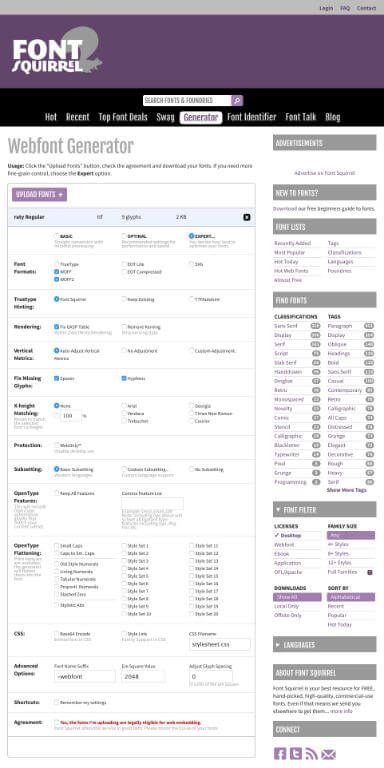Enable Keep All Features checkbox
Viewport: 384px width, 768px height.
tap(57, 493)
